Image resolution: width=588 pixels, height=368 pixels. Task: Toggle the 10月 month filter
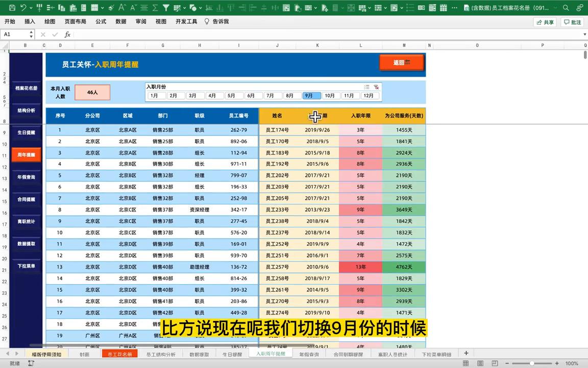[329, 96]
